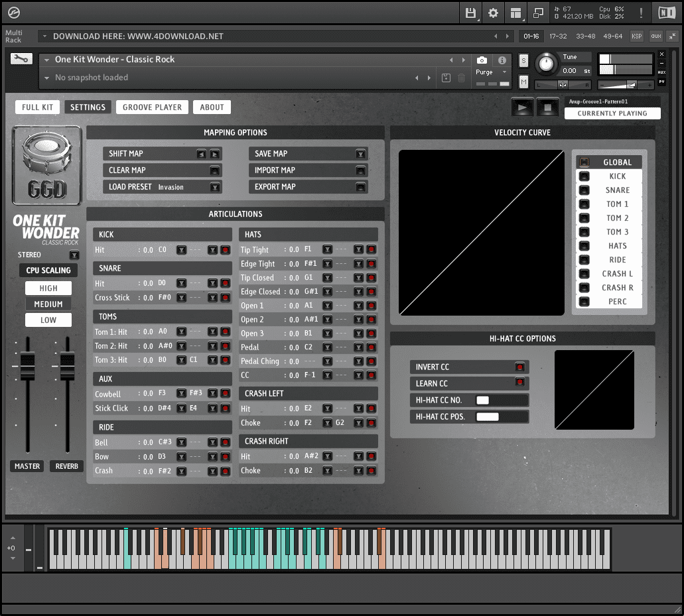Viewport: 684px width, 616px height.
Task: Open Kontakt options gear icon
Action: coord(493,13)
